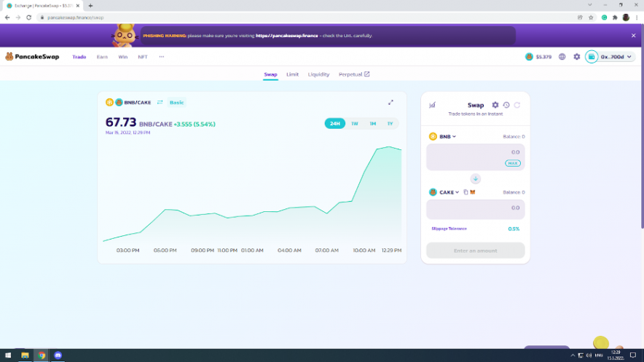The height and width of the screenshot is (362, 644).
Task: Add CAKE to MetaMask via fox icon
Action: point(473,192)
